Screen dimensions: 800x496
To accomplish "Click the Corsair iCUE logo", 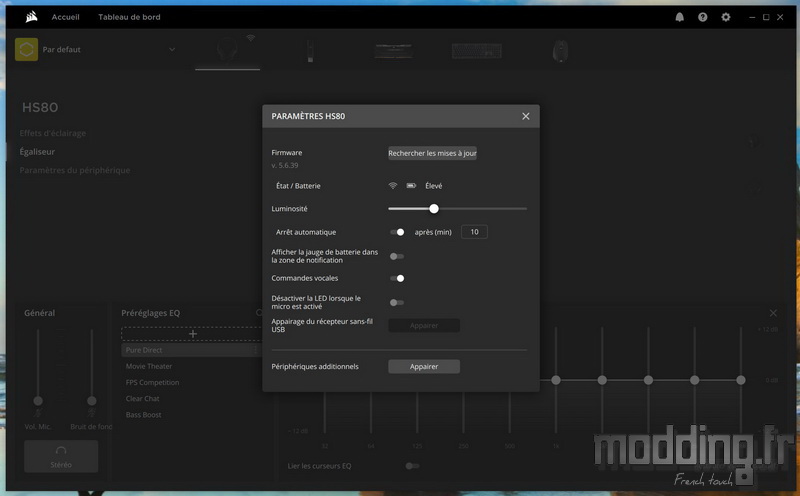I will point(32,17).
